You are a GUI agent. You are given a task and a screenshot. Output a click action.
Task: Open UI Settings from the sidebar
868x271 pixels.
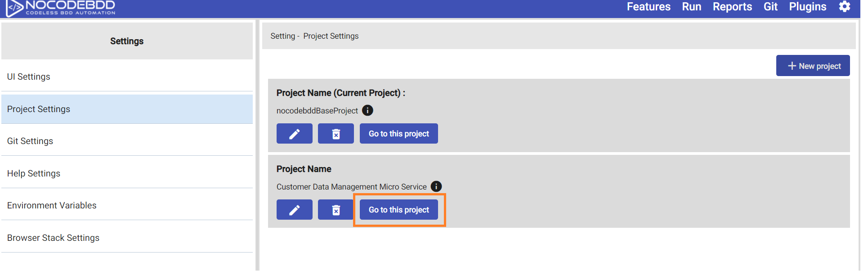pyautogui.click(x=28, y=77)
